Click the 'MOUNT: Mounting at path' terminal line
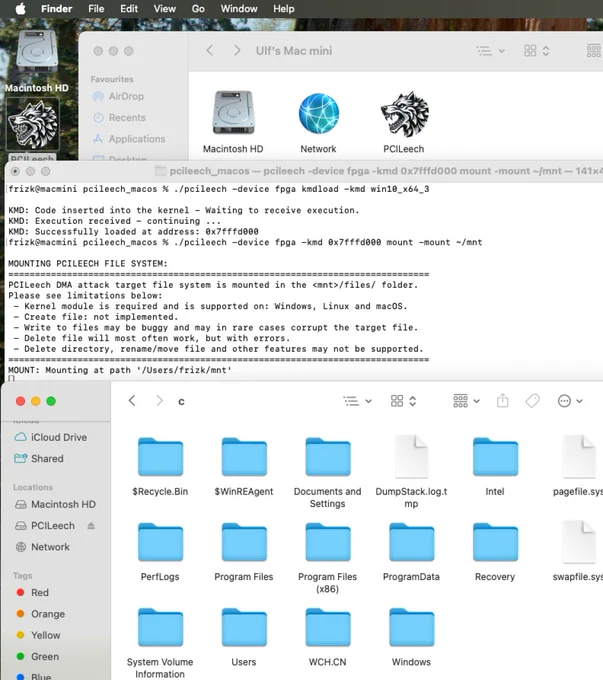The width and height of the screenshot is (603, 680). click(120, 370)
